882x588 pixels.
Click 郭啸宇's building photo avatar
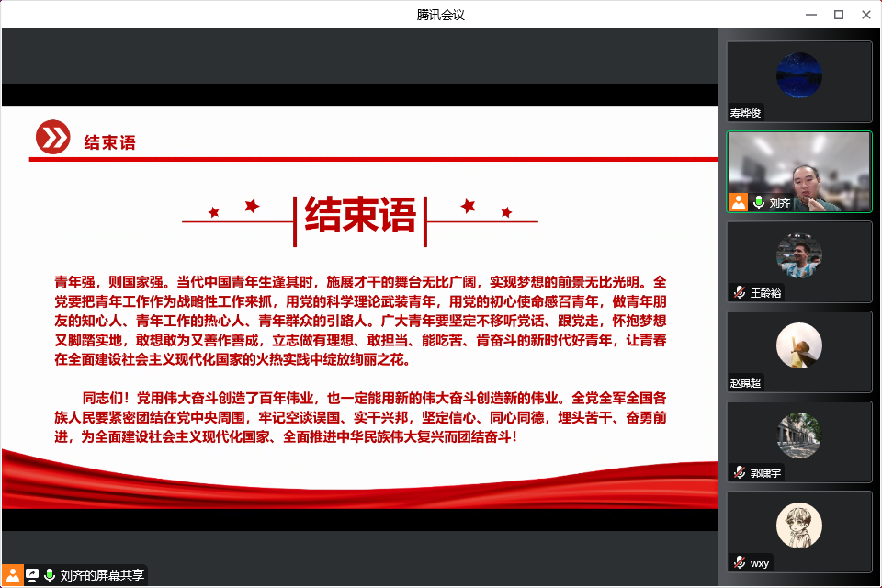coord(798,435)
